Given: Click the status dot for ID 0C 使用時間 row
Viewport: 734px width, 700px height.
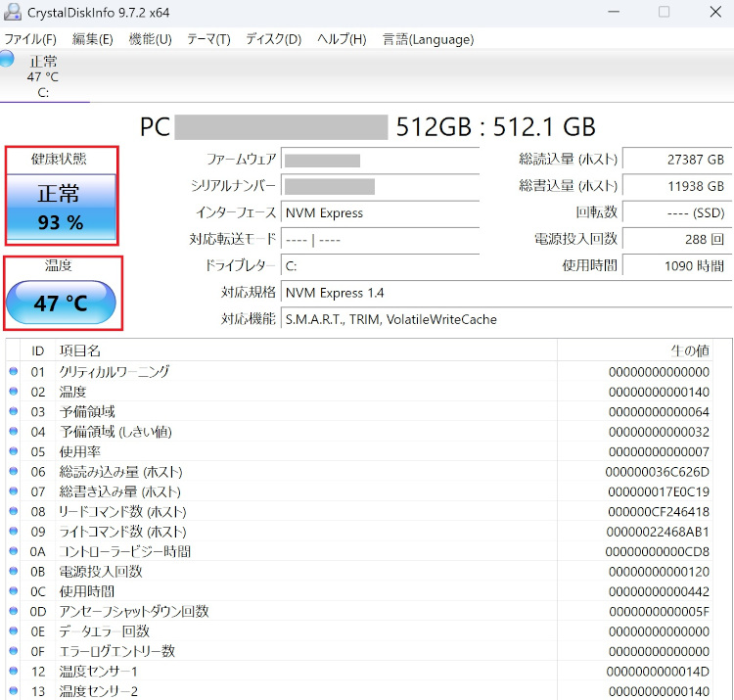Looking at the screenshot, I should (x=13, y=591).
